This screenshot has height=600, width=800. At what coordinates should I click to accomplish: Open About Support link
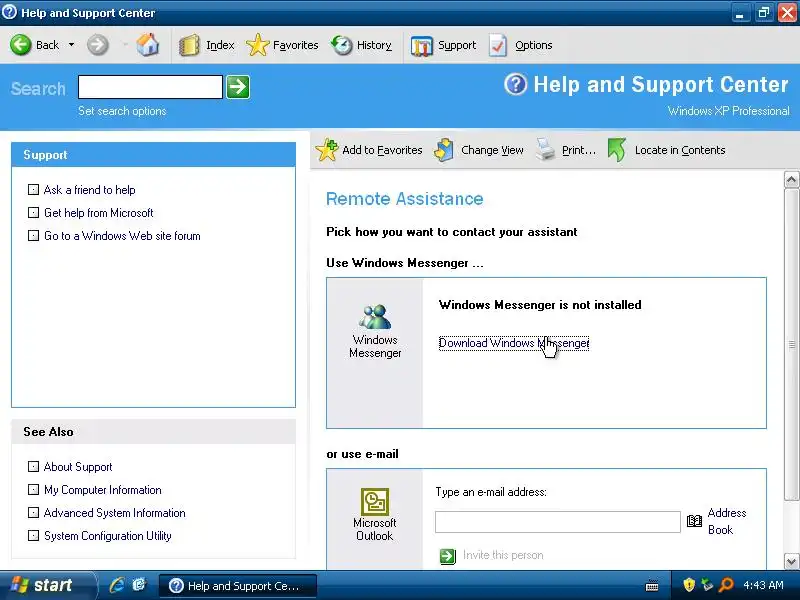point(78,467)
